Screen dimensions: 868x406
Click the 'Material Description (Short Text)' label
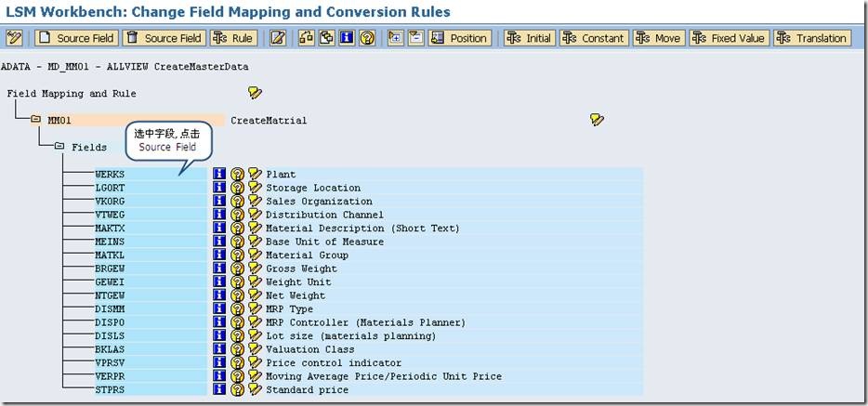(x=362, y=228)
